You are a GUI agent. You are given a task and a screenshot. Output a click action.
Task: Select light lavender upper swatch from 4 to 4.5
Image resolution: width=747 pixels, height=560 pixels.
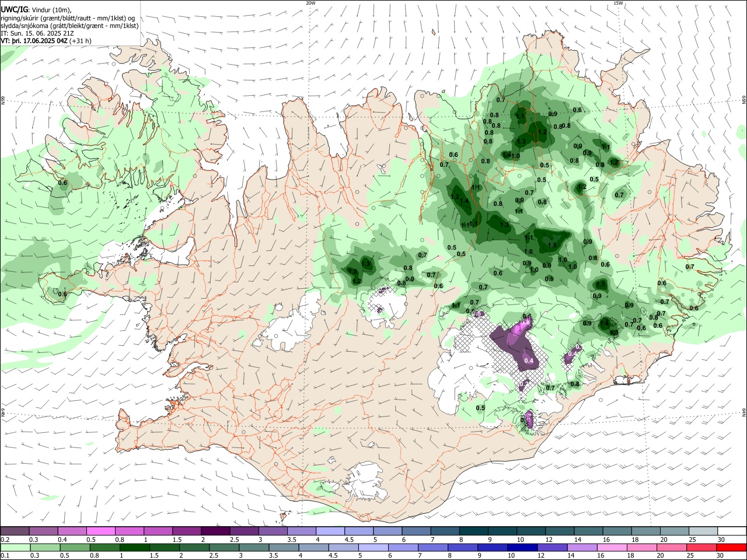[330, 531]
